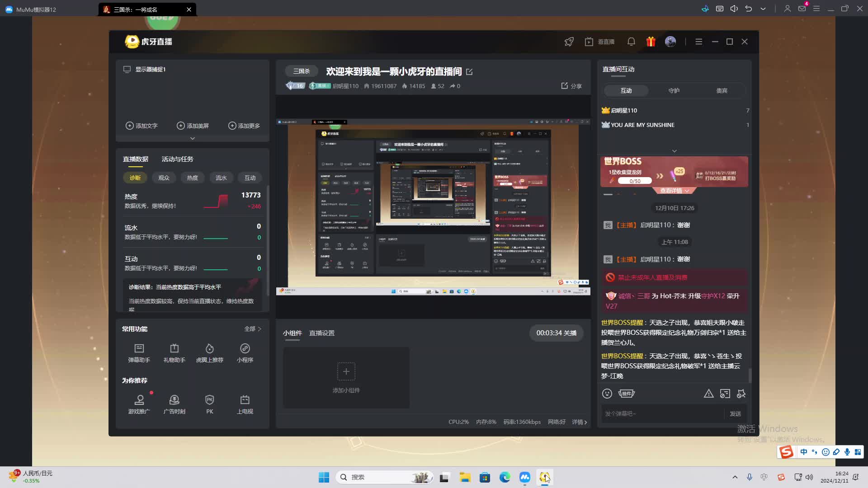Screen dimensions: 868x488
Task: Open the 小程序 mini program panel
Action: point(245,353)
